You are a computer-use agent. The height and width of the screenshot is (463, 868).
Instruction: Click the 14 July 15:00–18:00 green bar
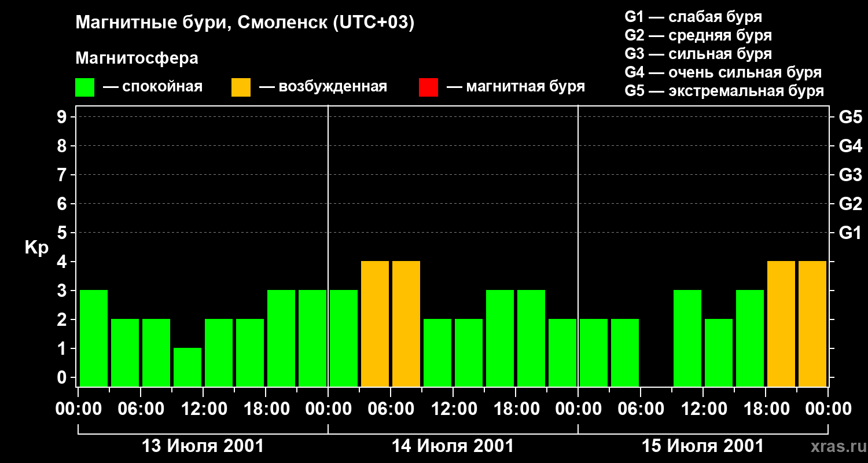click(500, 338)
